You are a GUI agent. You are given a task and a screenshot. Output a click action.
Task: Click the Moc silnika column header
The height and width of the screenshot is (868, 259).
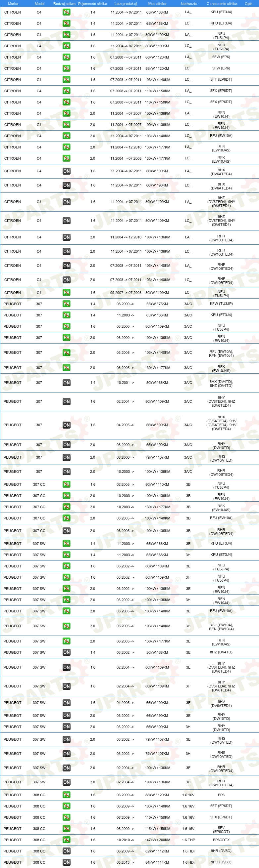click(x=157, y=4)
